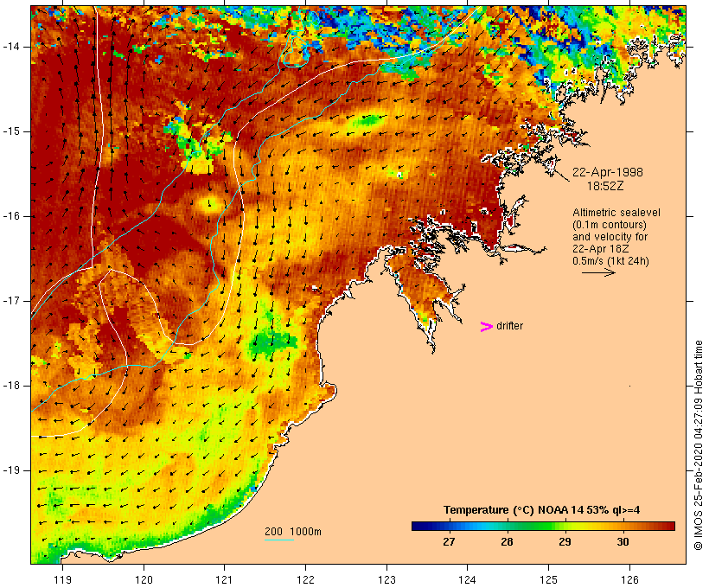Click the 'Altimetric sealevel' caption line

tap(616, 213)
